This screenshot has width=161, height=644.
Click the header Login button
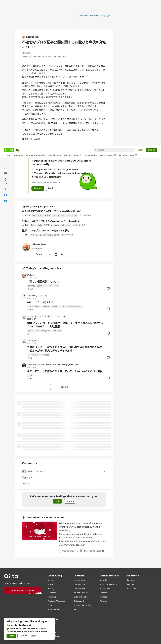(x=140, y=150)
